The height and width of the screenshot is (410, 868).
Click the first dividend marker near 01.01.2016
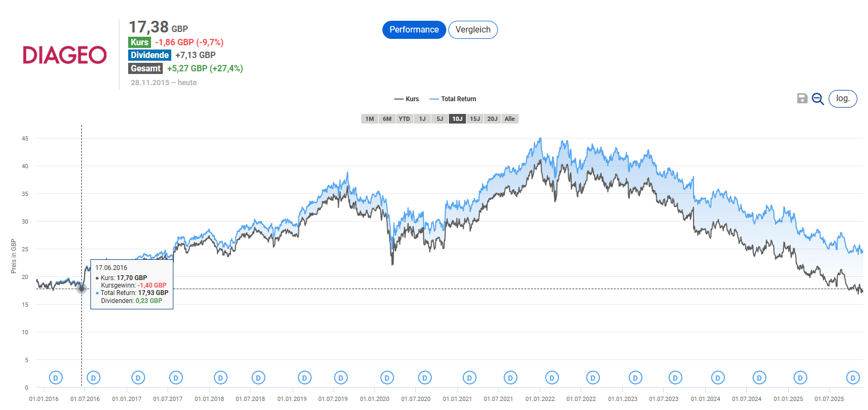click(x=56, y=378)
